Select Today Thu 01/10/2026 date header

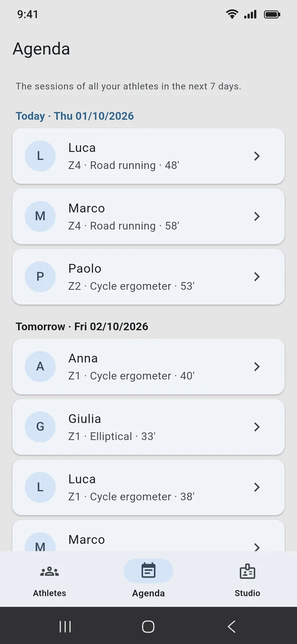tap(75, 116)
